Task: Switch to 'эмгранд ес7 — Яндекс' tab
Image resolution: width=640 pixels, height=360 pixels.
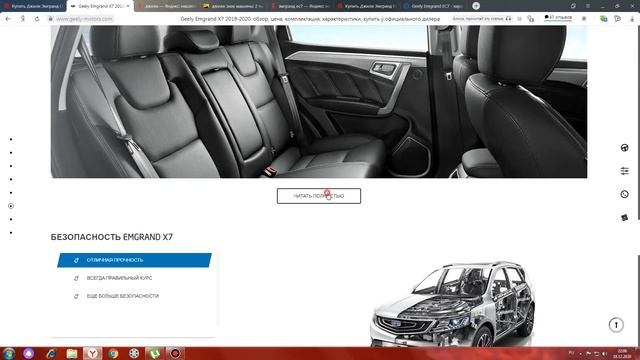Action: (x=300, y=6)
